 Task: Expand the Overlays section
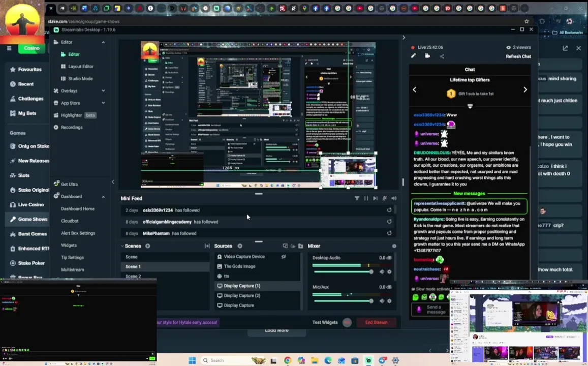[x=103, y=91]
